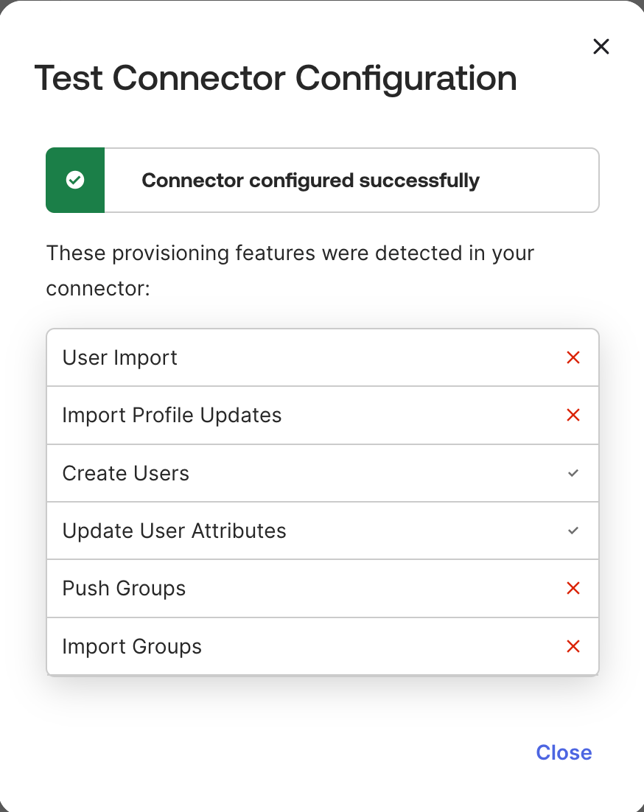The width and height of the screenshot is (644, 812).
Task: Click the 'Connector configured successfully' message
Action: click(310, 181)
